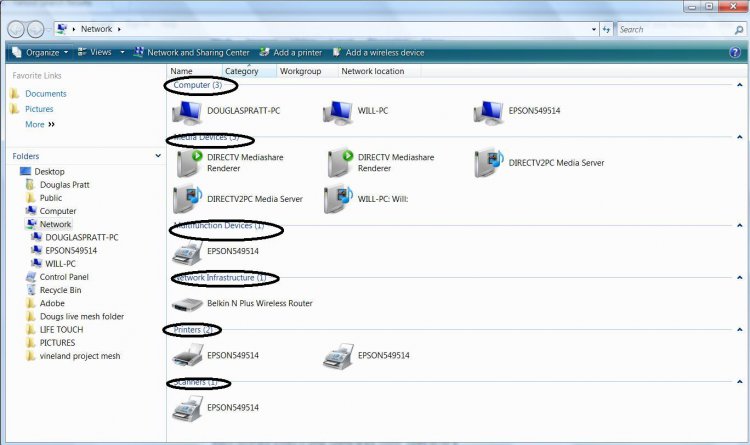Image resolution: width=750 pixels, height=445 pixels.
Task: Click the Network breadcrumb in address bar
Action: coord(97,29)
